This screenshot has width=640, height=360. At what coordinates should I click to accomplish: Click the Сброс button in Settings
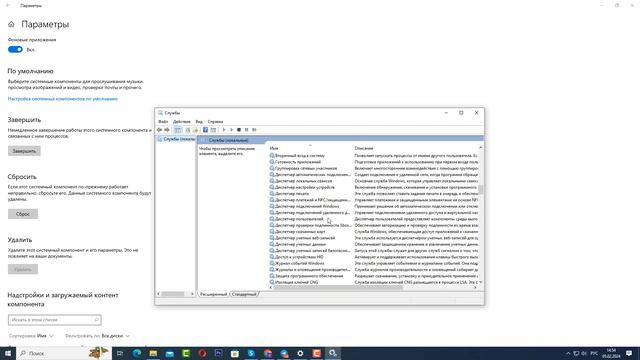[23, 214]
